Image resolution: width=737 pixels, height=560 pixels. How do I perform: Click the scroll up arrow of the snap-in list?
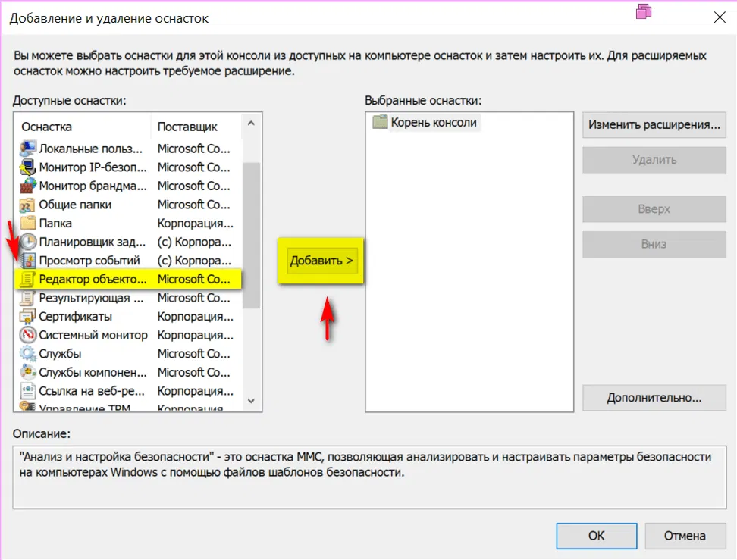click(251, 124)
